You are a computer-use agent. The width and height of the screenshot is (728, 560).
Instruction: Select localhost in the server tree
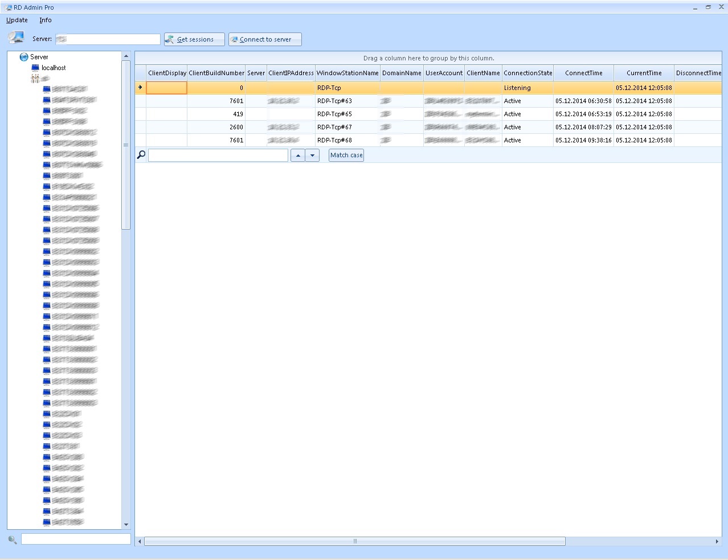[54, 68]
